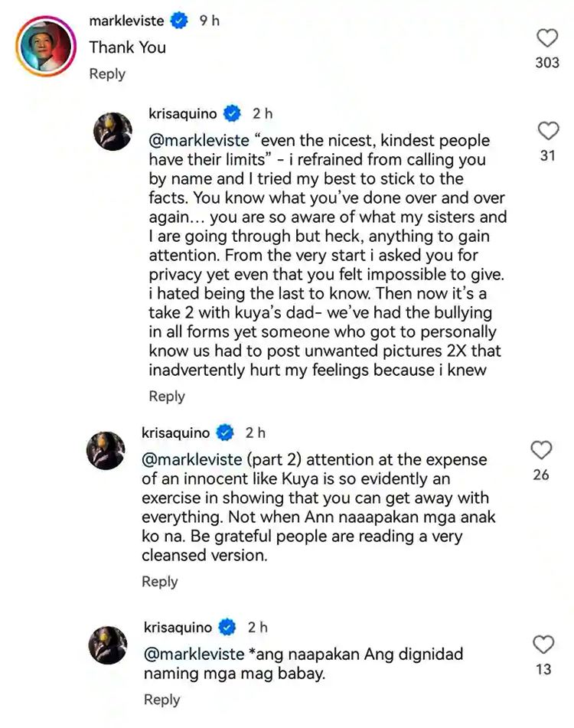Like the comment with 13 likes
The width and height of the screenshot is (574, 728).
click(543, 645)
